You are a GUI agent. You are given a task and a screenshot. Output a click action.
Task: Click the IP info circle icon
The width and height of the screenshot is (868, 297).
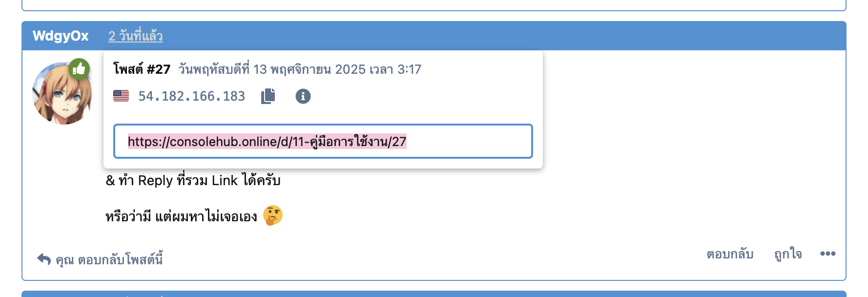303,96
